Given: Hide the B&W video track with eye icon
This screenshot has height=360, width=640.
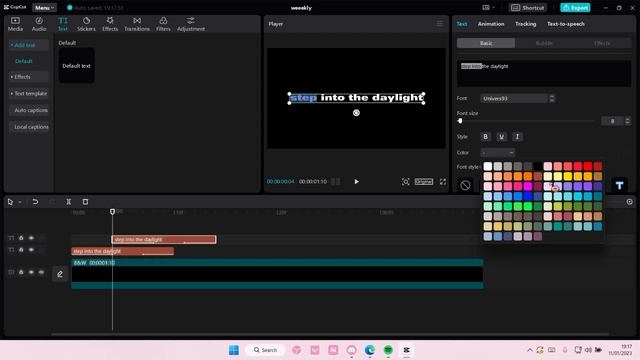Looking at the screenshot, I should [x=31, y=272].
